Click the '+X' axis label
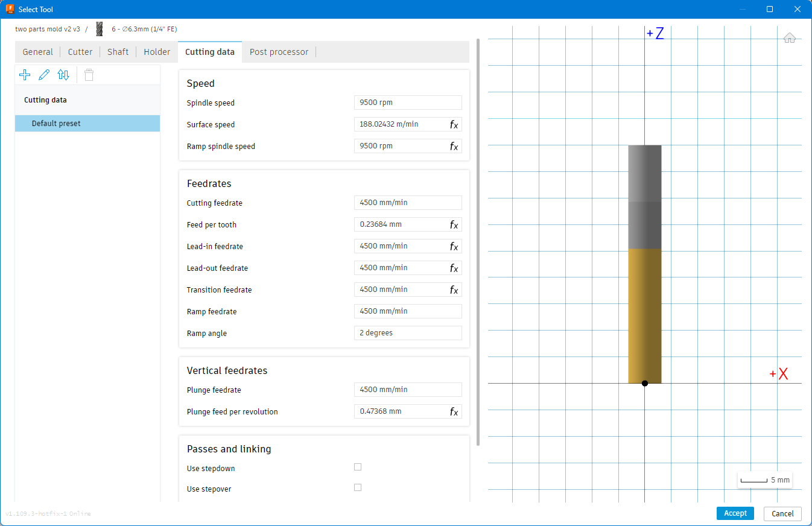Image resolution: width=812 pixels, height=526 pixels. click(779, 374)
